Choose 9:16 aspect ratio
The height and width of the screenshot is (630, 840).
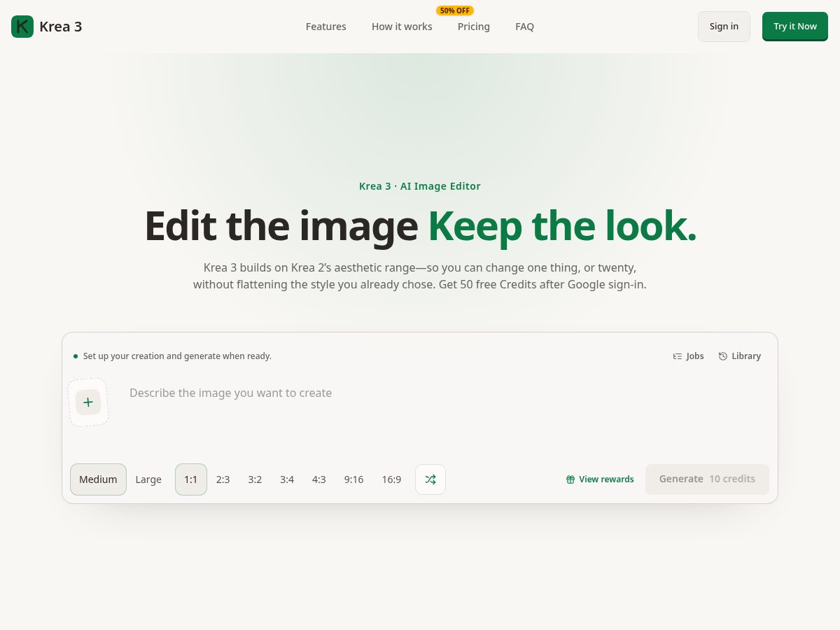[x=353, y=479]
